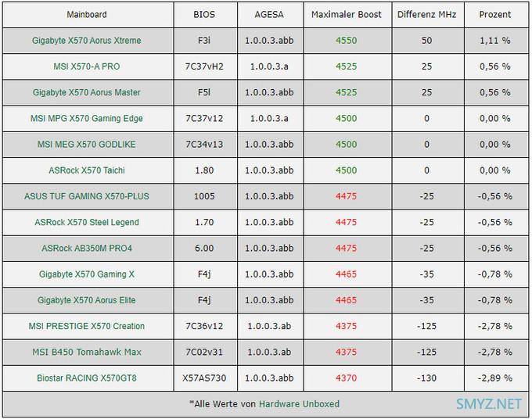Click AGESA 1.0.0.3.a in MSI MPG Gaming Edge row

269,118
